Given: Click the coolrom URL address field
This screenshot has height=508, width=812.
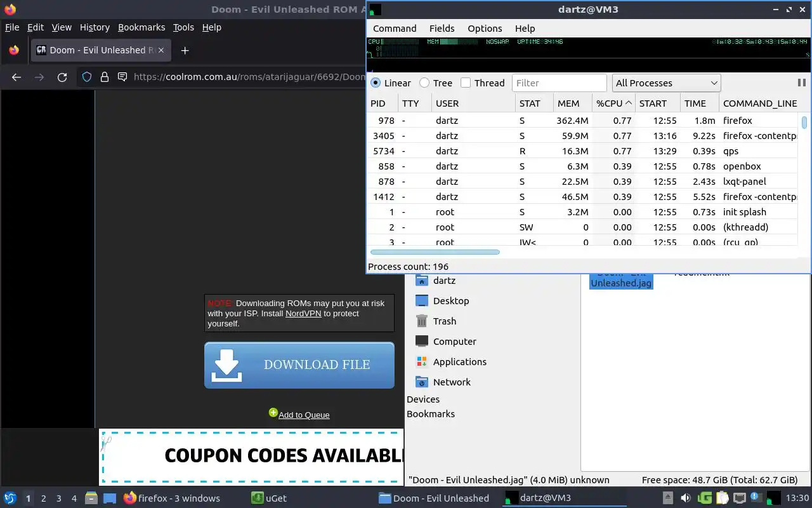Looking at the screenshot, I should [249, 77].
